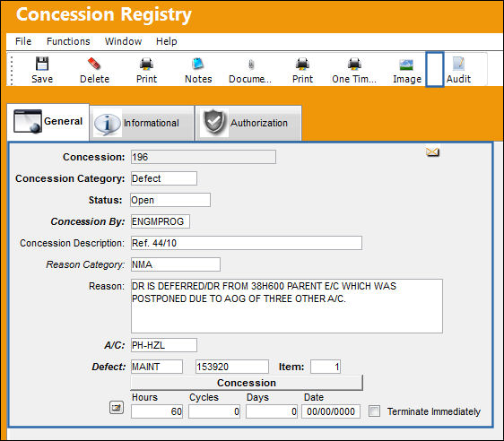The image size is (504, 441).
Task: Click the Concession Description field Ref. 44/10
Action: (x=247, y=243)
